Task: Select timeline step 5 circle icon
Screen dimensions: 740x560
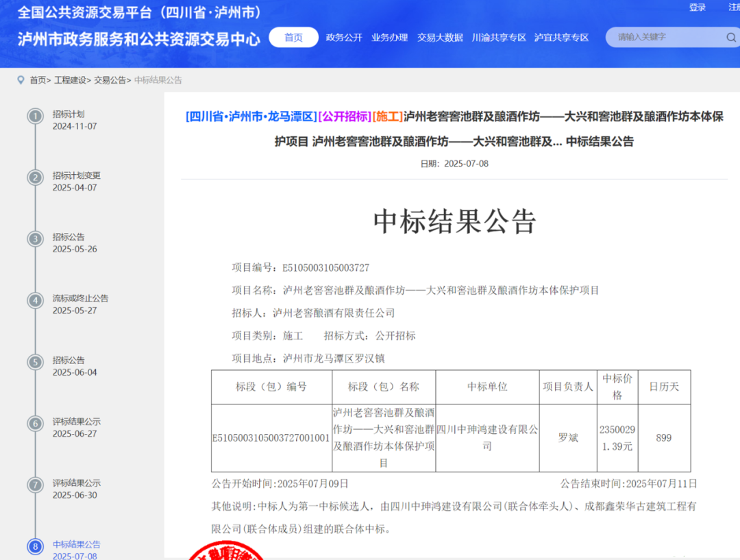Action: pos(35,362)
